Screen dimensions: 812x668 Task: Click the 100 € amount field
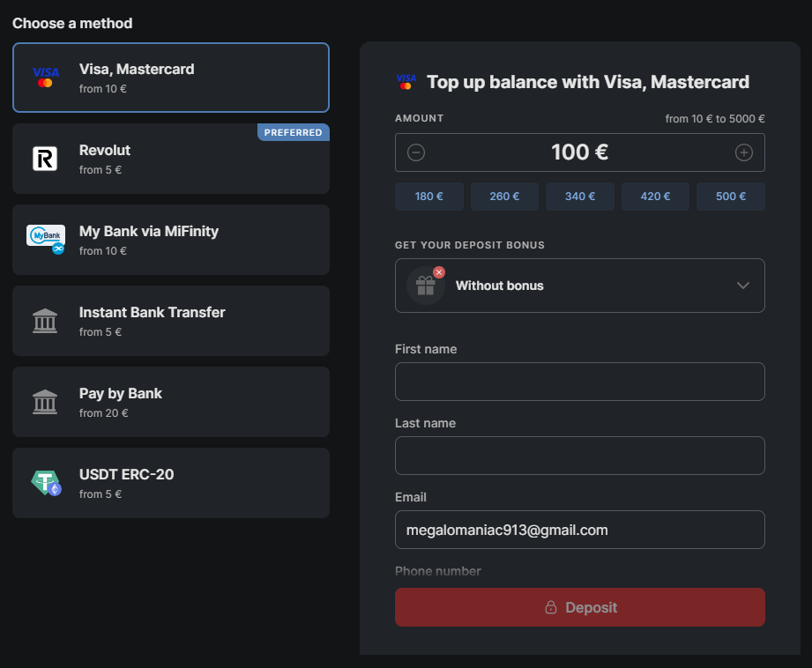[x=579, y=152]
